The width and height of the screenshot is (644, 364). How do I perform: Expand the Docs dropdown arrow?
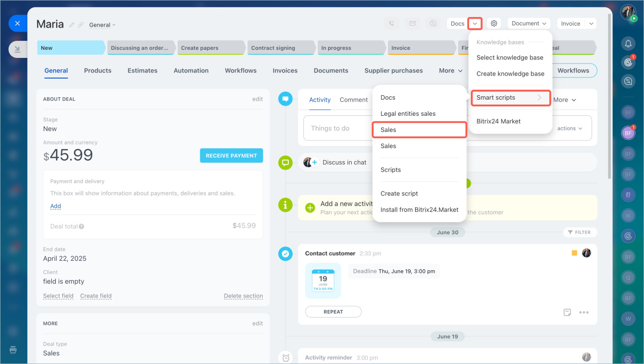tap(475, 24)
